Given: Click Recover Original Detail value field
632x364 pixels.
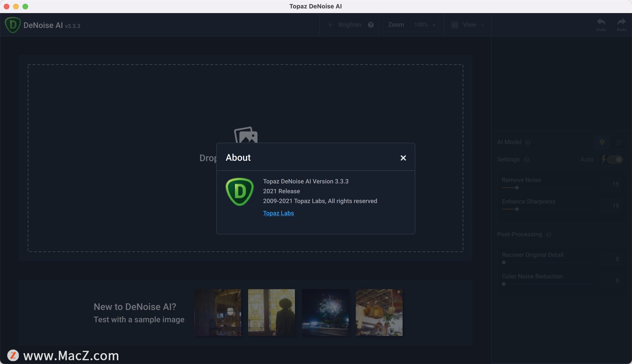Looking at the screenshot, I should coord(612,259).
